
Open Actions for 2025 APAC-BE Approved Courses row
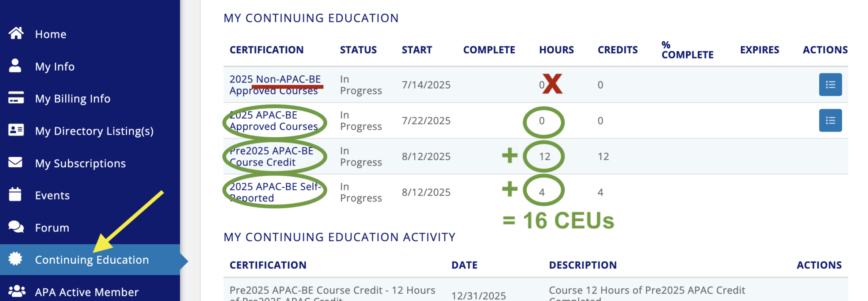click(x=830, y=120)
